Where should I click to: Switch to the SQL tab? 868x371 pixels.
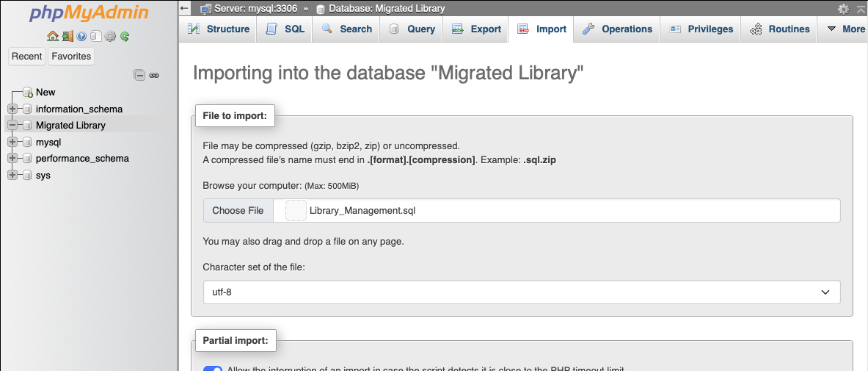point(285,29)
